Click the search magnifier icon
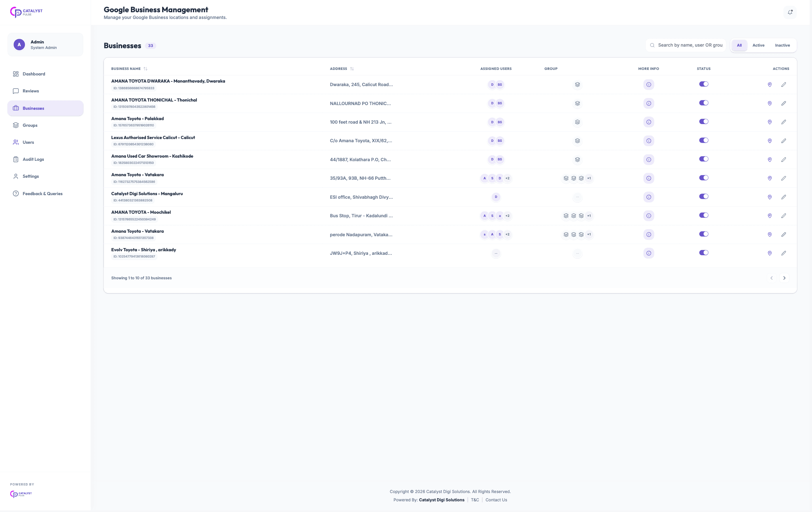812x512 pixels. (652, 45)
